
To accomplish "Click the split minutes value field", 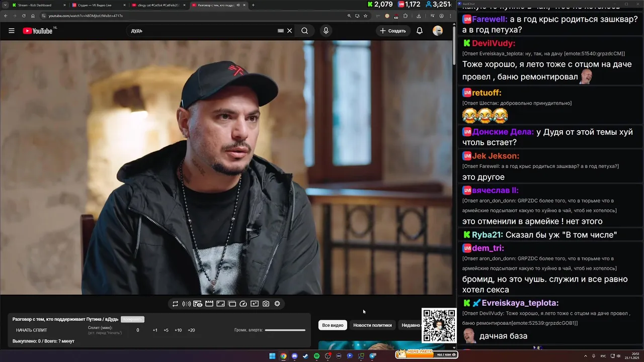I will [x=138, y=330].
